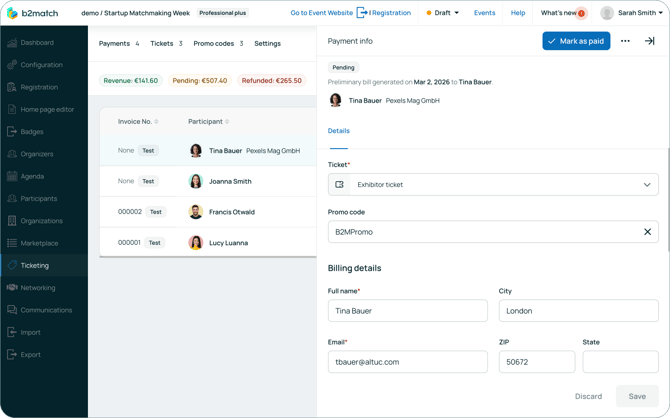Click the b2match logo
670x418 pixels.
(32, 13)
